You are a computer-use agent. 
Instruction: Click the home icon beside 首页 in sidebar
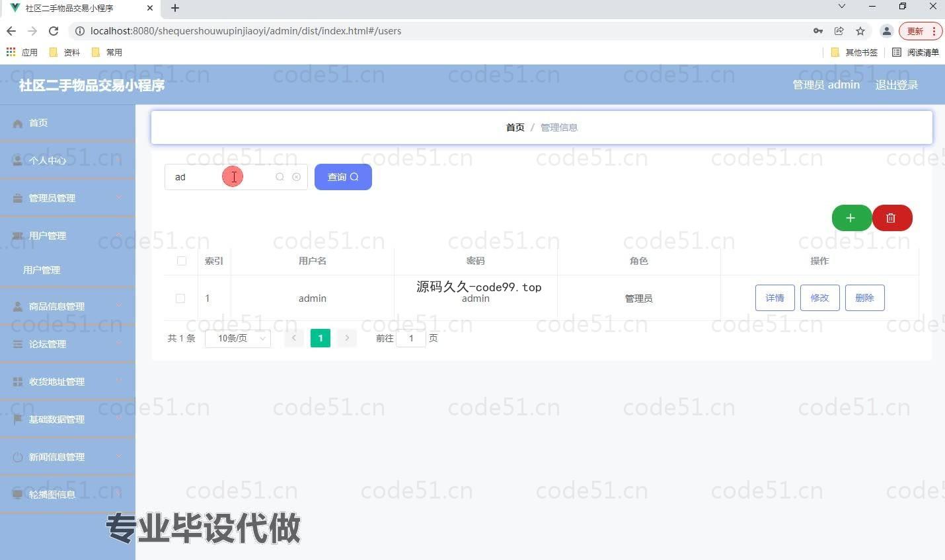coord(18,123)
